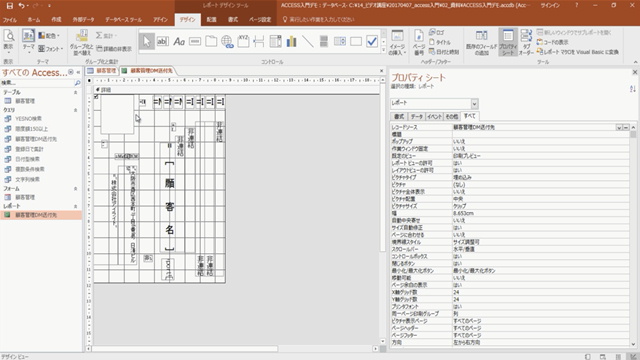Switch to the データベースツール (Database Tools) tab
The width and height of the screenshot is (640, 360).
[124, 20]
